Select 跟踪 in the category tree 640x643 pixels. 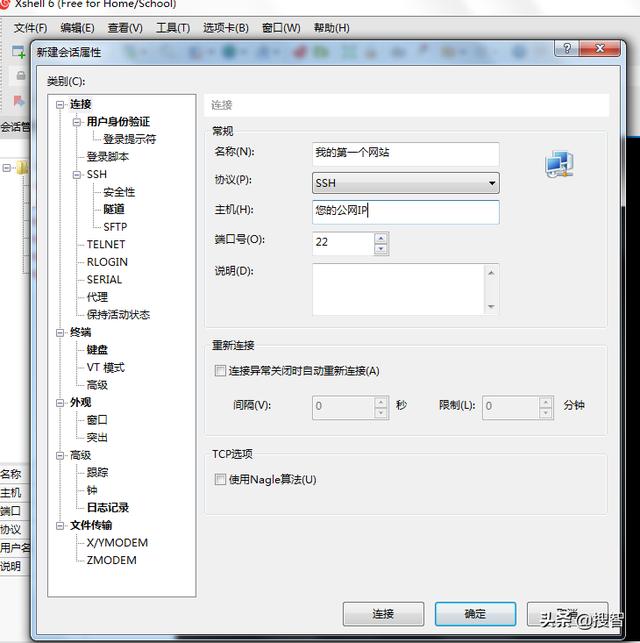[x=97, y=472]
